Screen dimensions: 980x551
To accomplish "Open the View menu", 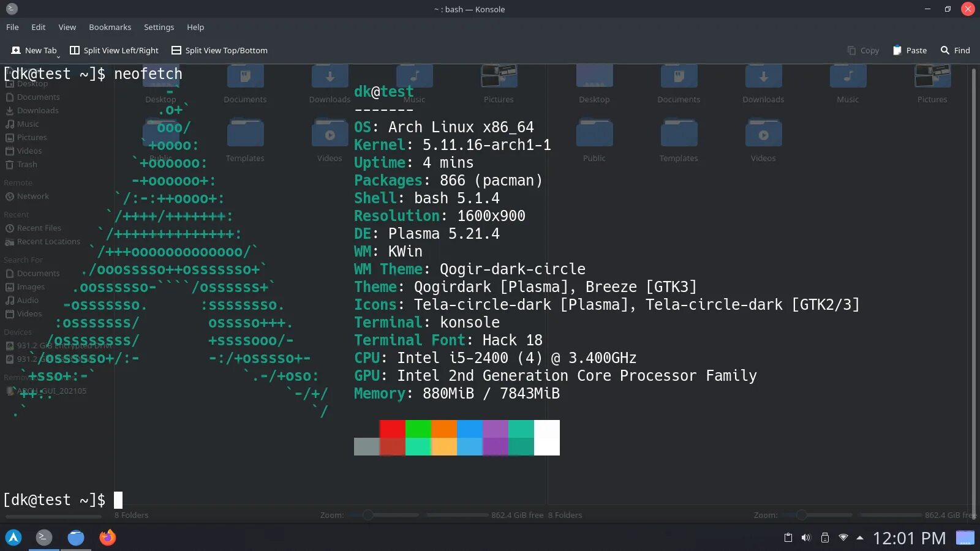I will [x=67, y=27].
